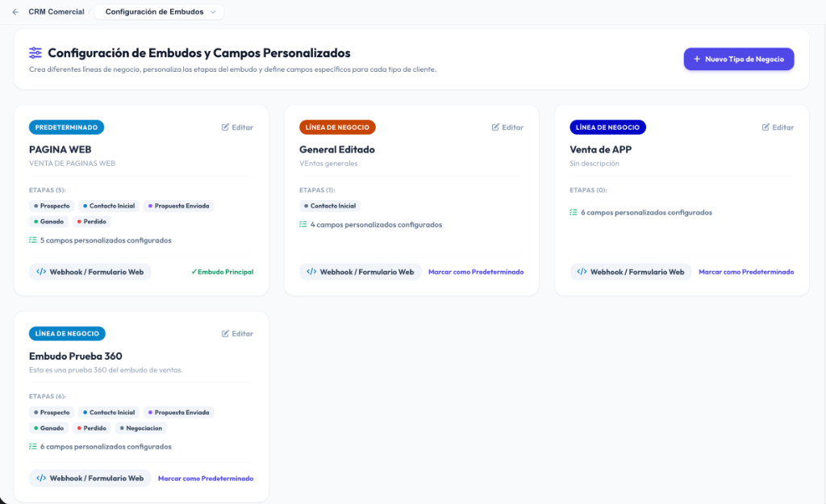This screenshot has width=826, height=504.
Task: Click the edit pencil icon on PAGINA WEB
Action: (x=226, y=127)
